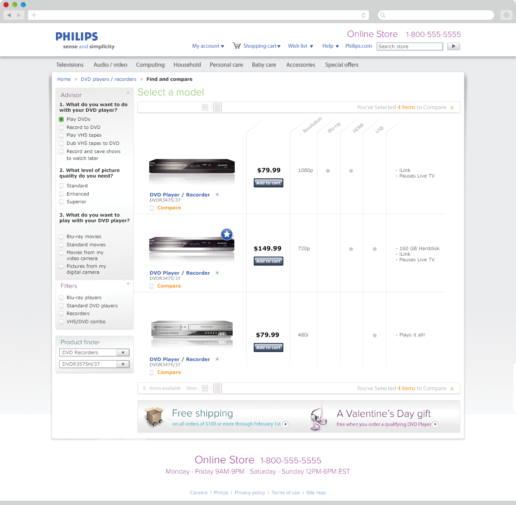Click the browser back arrow button

tap(9, 15)
